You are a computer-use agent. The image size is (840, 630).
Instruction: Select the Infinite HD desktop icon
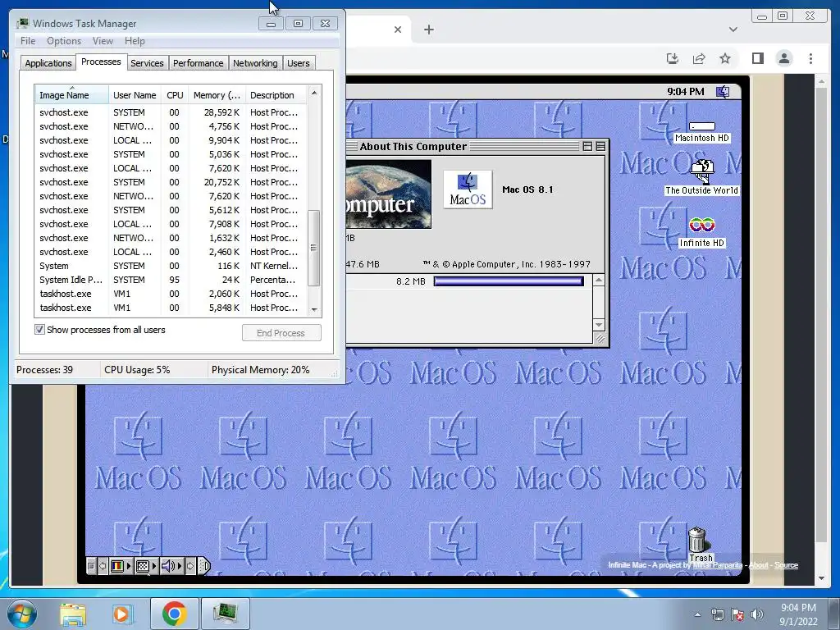tap(702, 232)
